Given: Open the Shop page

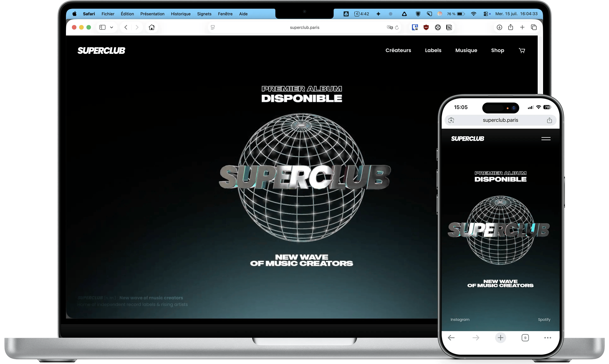Looking at the screenshot, I should (x=497, y=50).
